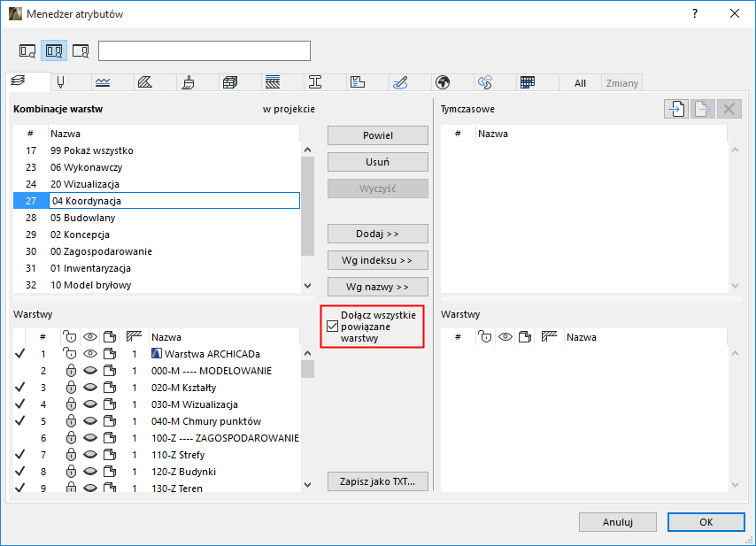Switch to the Pens tab icon

click(60, 82)
